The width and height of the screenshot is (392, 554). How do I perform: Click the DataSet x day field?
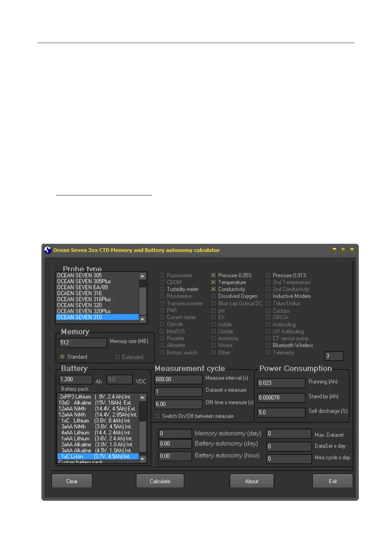pyautogui.click(x=289, y=446)
